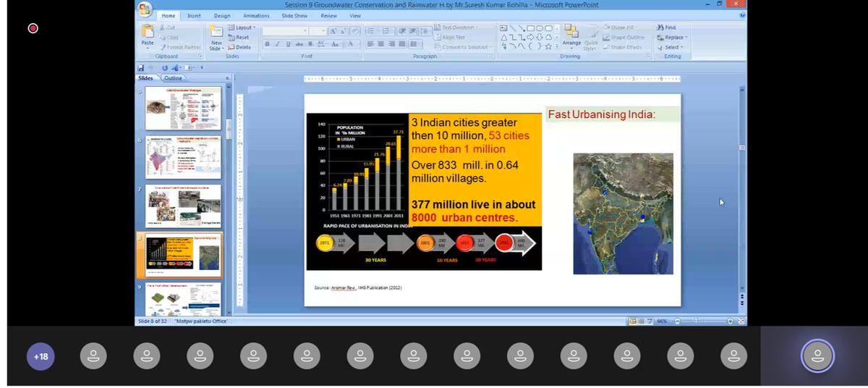Click Fit slide to window icon
Viewport: 868px width, 388px height.
tap(741, 321)
